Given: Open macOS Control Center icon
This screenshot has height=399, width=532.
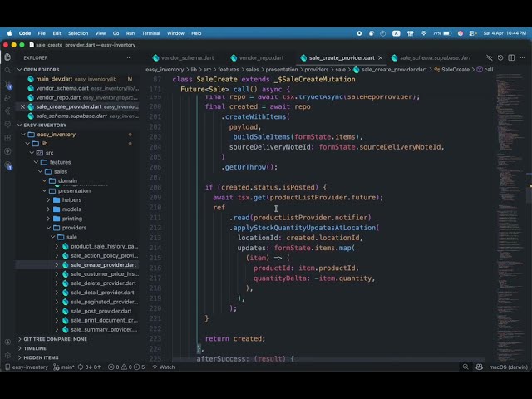Looking at the screenshot, I should tap(473, 33).
